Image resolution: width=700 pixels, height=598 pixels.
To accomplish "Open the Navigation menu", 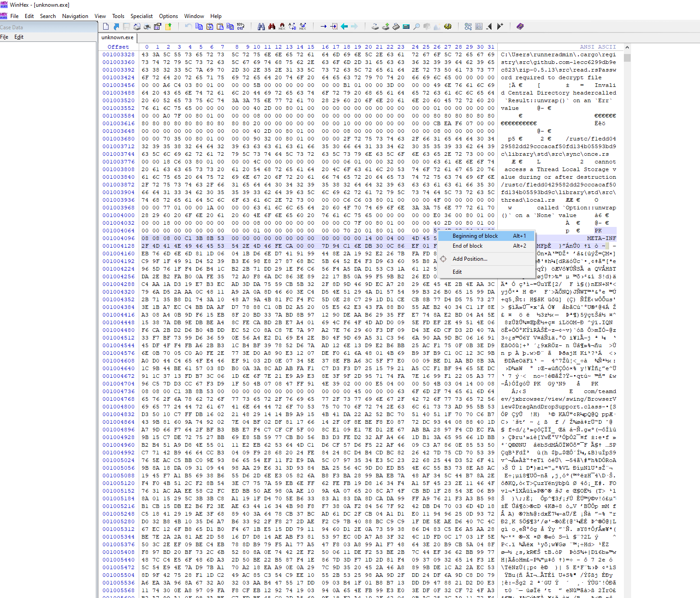I will pyautogui.click(x=75, y=16).
